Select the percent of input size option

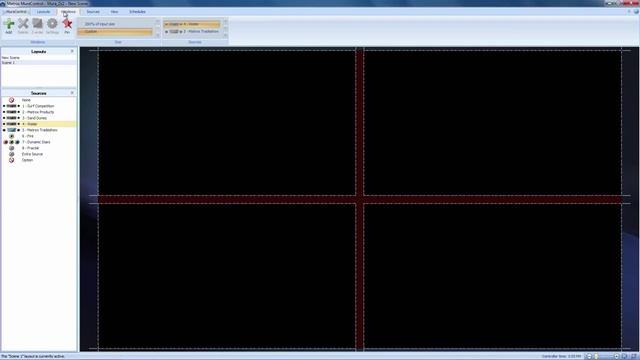tap(116, 24)
